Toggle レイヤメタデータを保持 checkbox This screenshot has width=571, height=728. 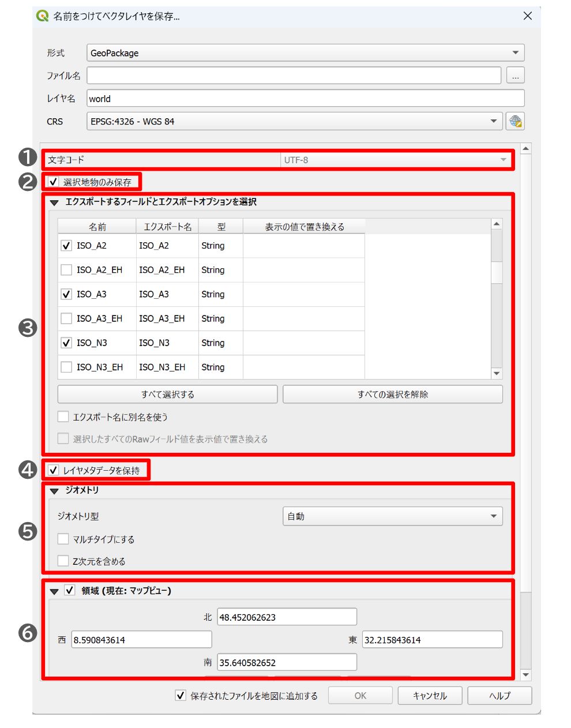point(53,471)
